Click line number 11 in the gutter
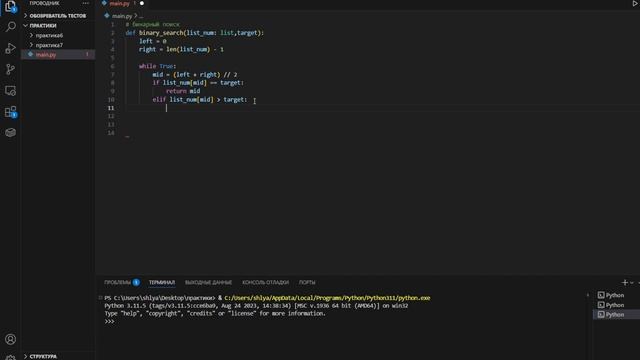 tap(111, 108)
